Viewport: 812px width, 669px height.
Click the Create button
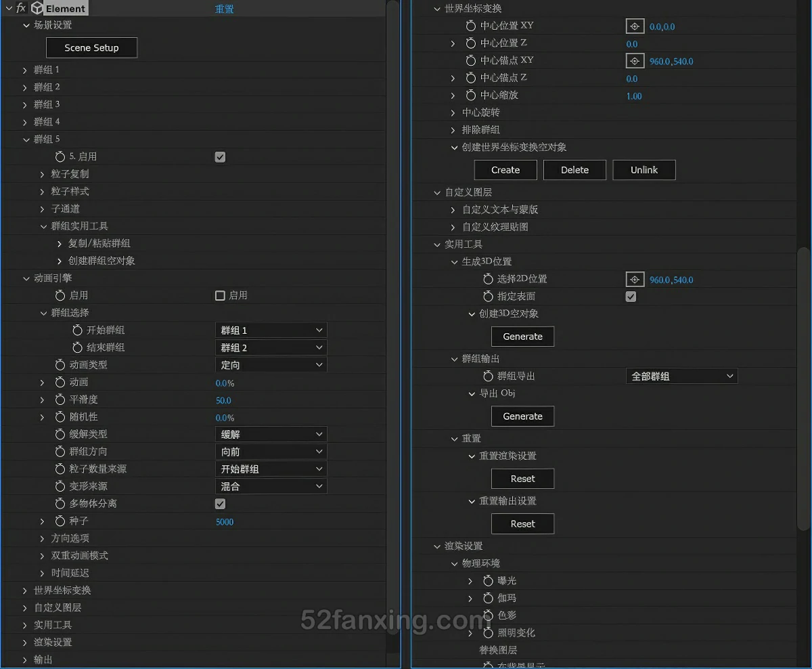pyautogui.click(x=505, y=170)
